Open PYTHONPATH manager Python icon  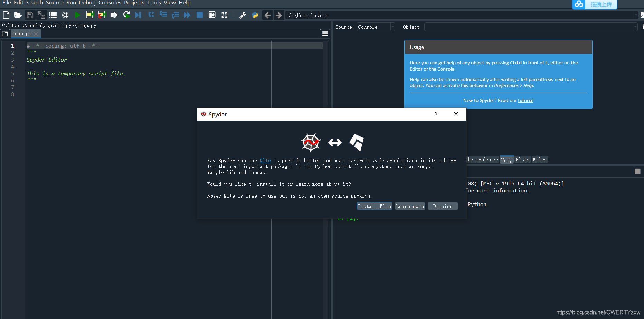pyautogui.click(x=255, y=15)
